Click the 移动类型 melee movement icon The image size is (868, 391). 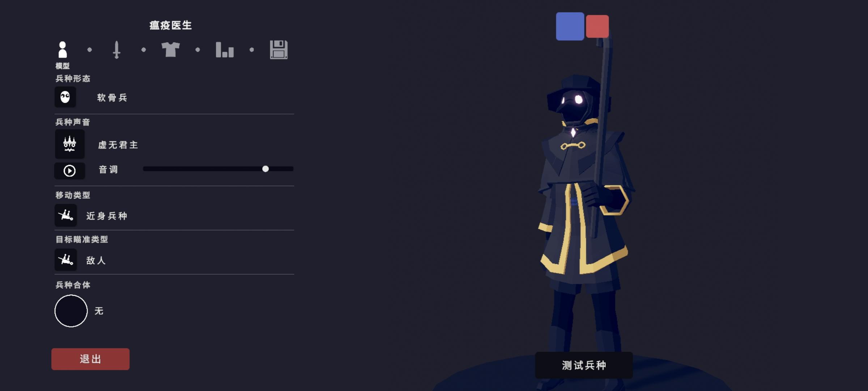point(66,215)
